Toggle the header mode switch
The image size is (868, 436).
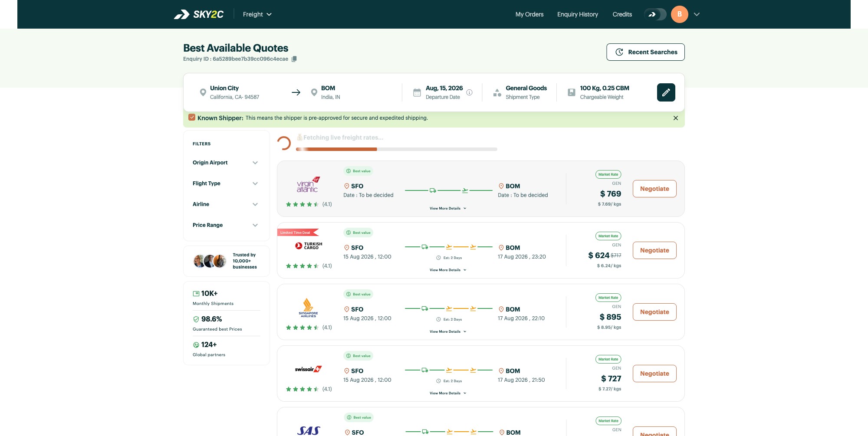coord(655,14)
